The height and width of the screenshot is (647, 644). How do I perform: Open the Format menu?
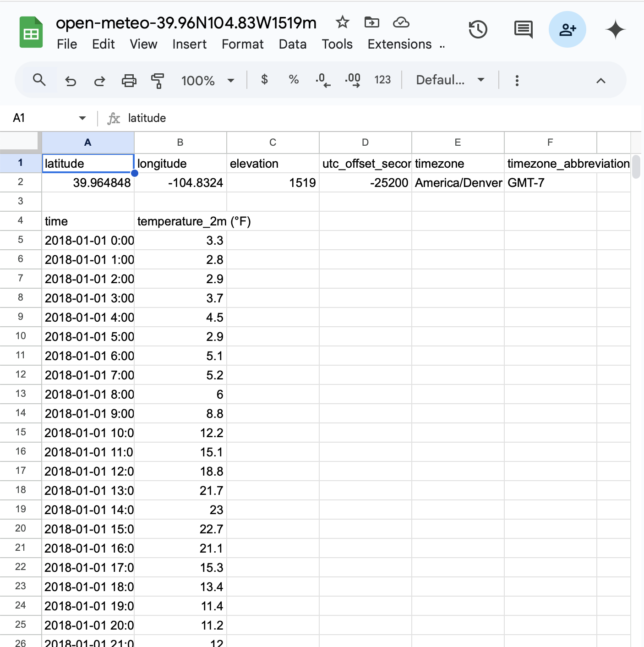pos(243,44)
